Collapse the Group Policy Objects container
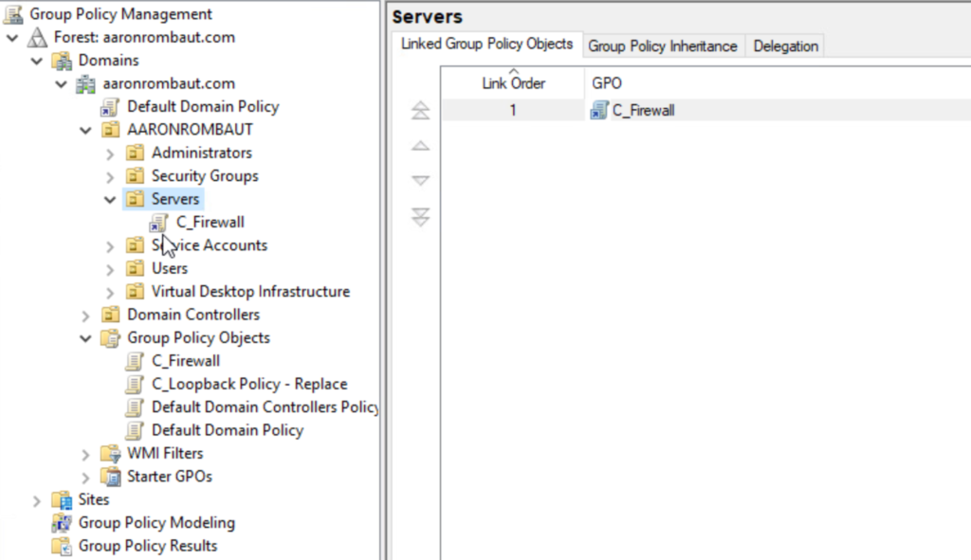 point(86,338)
